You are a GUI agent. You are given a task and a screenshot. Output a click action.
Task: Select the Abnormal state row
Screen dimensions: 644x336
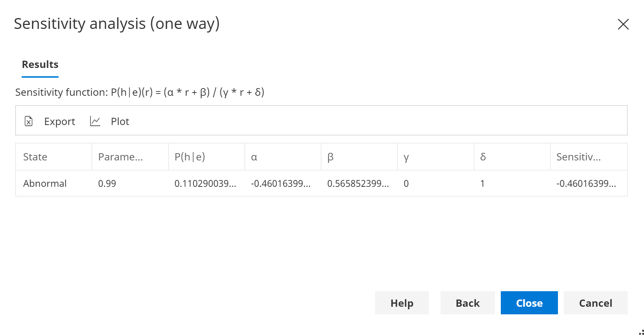[44, 183]
